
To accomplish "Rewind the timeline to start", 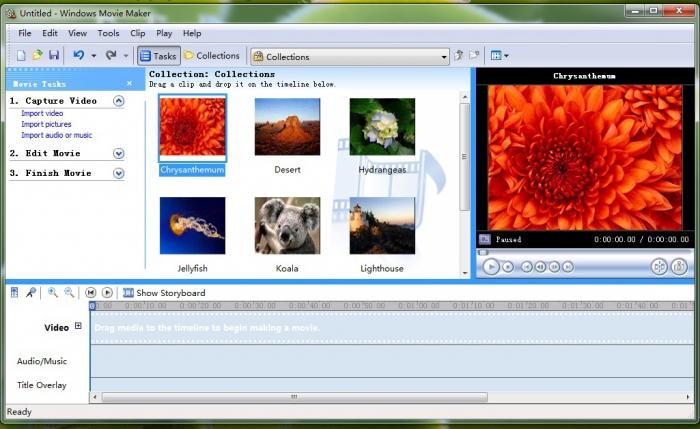I will pyautogui.click(x=91, y=293).
